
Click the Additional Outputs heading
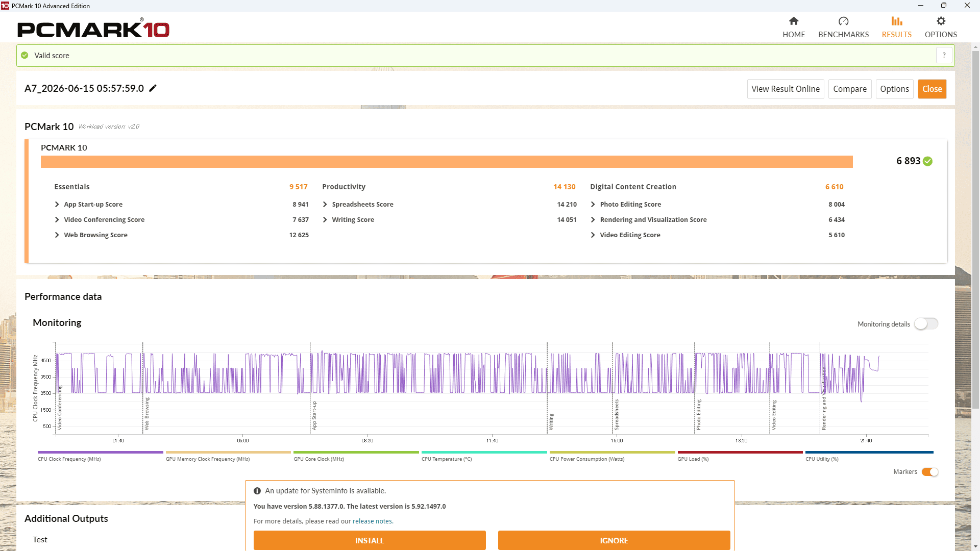pyautogui.click(x=66, y=518)
